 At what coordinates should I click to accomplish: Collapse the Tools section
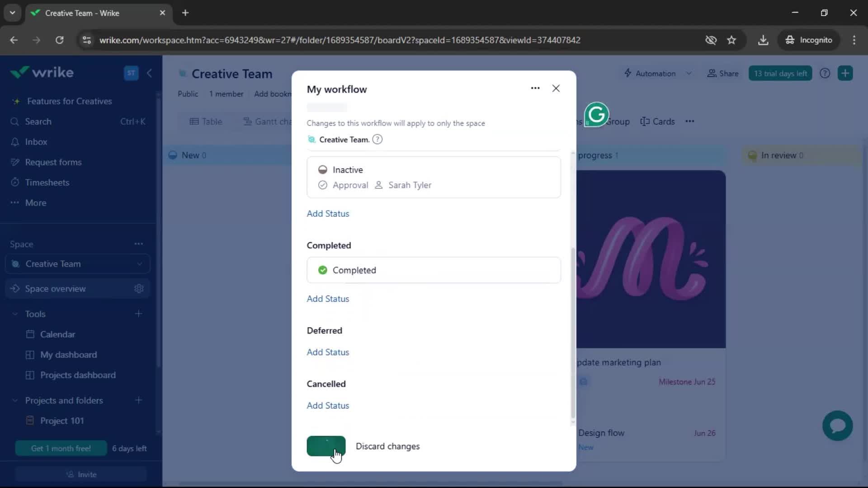coord(15,314)
